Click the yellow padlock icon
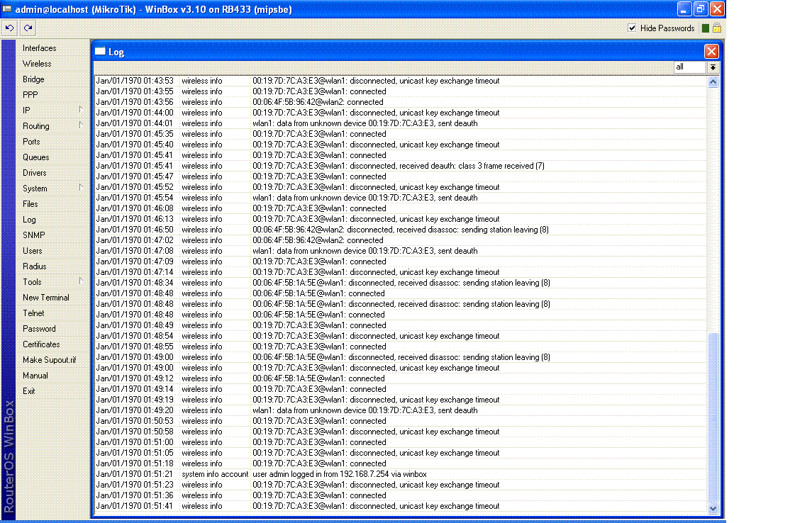The width and height of the screenshot is (812, 523). [717, 28]
